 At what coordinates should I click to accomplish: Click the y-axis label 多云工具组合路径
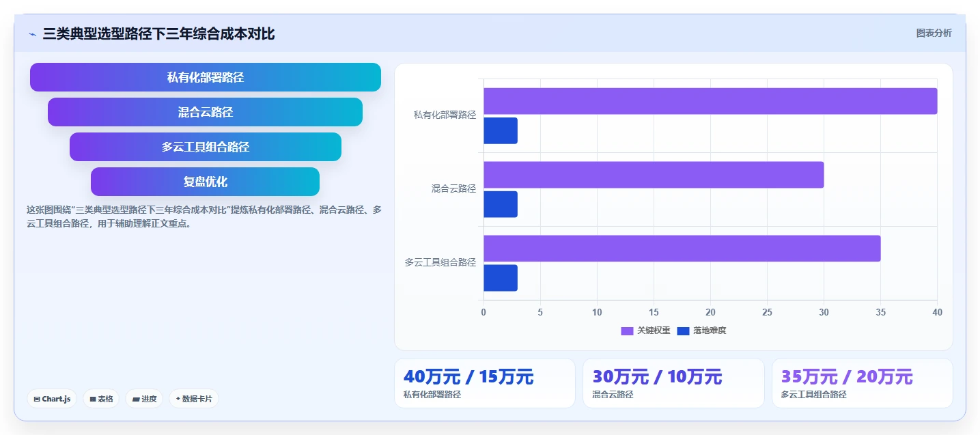[x=440, y=262]
